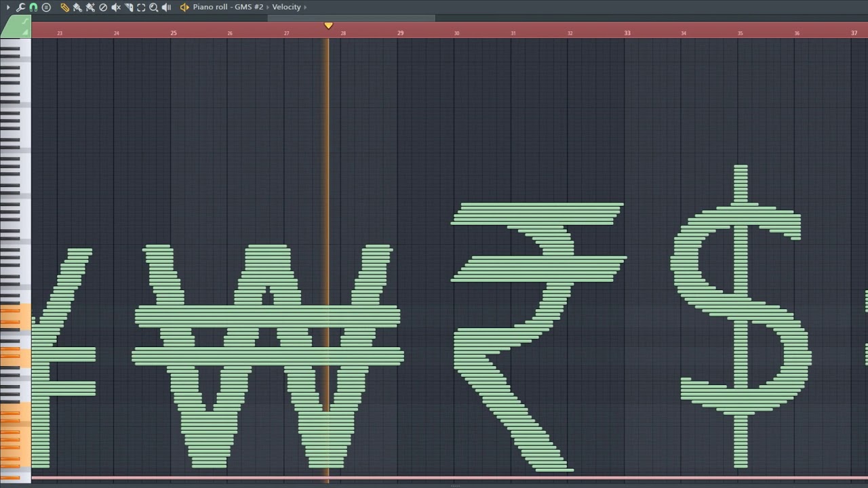Click the rupee symbol's top bar note
Image resolution: width=868 pixels, height=488 pixels.
click(542, 204)
